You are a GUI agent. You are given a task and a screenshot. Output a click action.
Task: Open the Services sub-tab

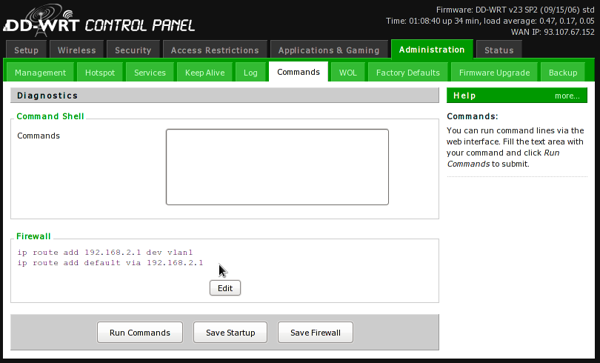pos(150,73)
